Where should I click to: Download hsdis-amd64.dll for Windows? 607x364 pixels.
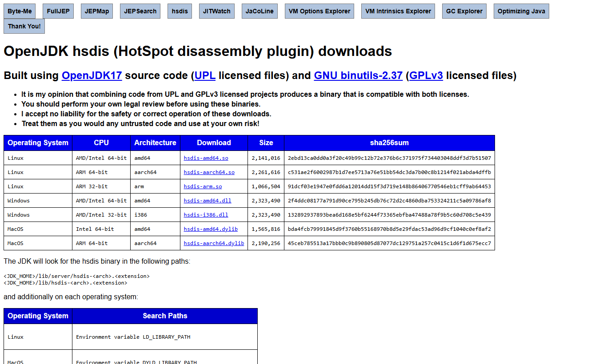(208, 201)
